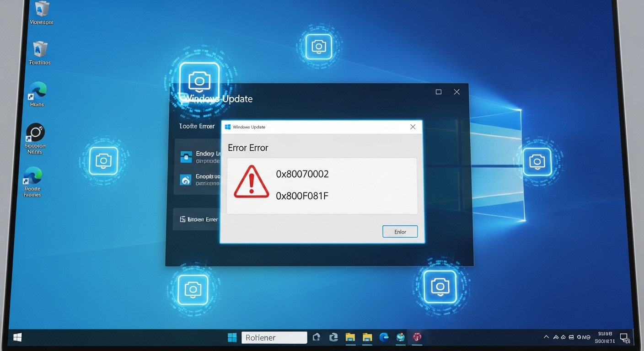Maximize the dark Windows Update background window
644x351 pixels.
[439, 92]
